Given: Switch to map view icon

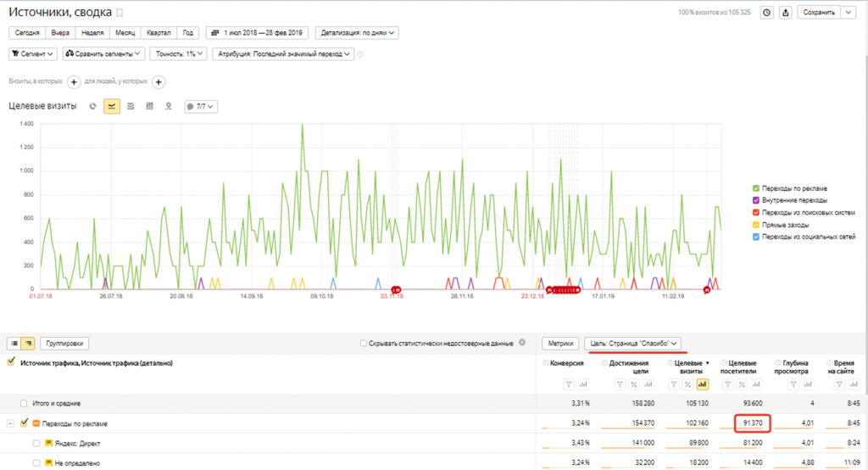Looking at the screenshot, I should [169, 106].
